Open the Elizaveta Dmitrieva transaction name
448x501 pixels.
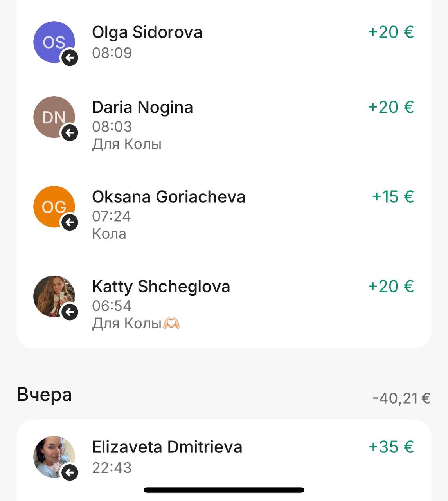[167, 447]
